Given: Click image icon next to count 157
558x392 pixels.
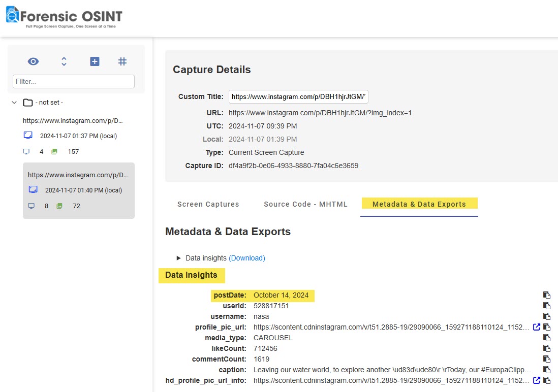Looking at the screenshot, I should coord(54,151).
